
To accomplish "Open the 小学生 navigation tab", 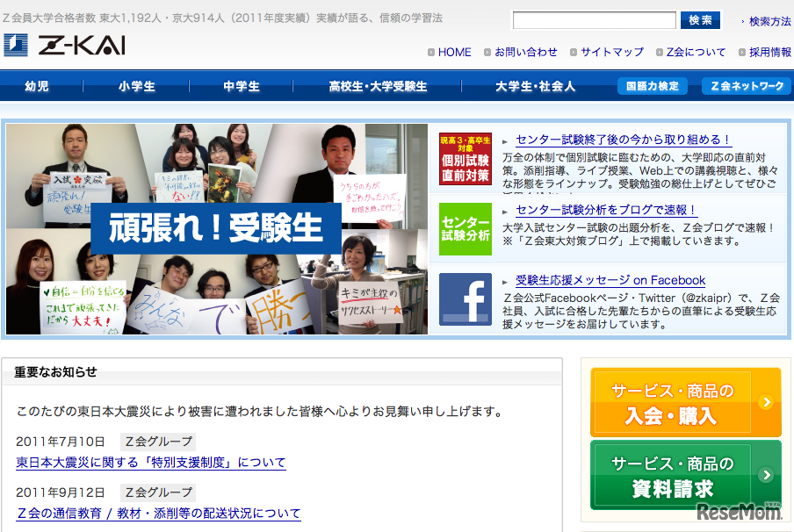I will click(137, 86).
